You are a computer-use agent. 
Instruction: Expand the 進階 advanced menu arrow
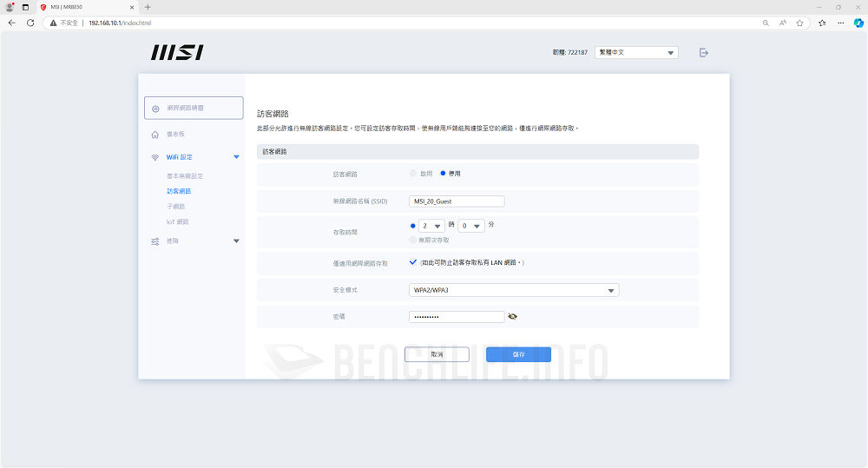coord(236,241)
